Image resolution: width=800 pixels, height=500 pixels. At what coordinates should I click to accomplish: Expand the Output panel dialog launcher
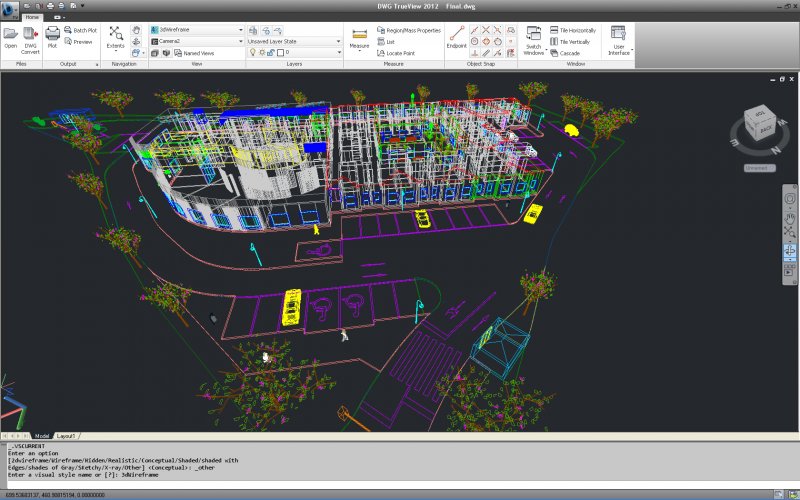click(96, 64)
